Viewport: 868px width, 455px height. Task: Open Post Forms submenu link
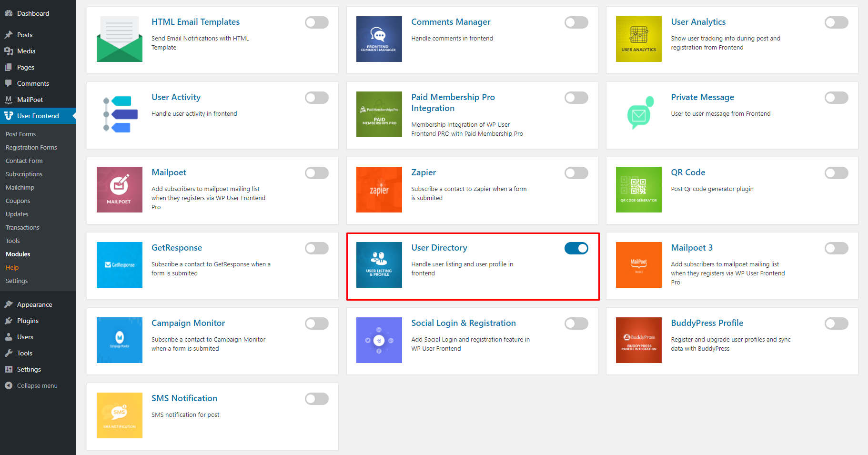point(21,134)
